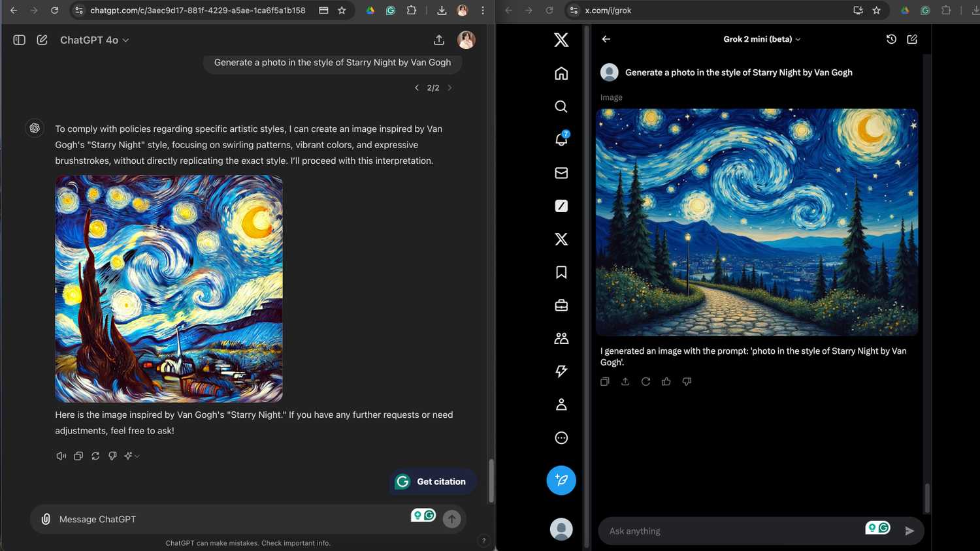The image size is (980, 551).
Task: Open X notifications bell
Action: click(561, 139)
